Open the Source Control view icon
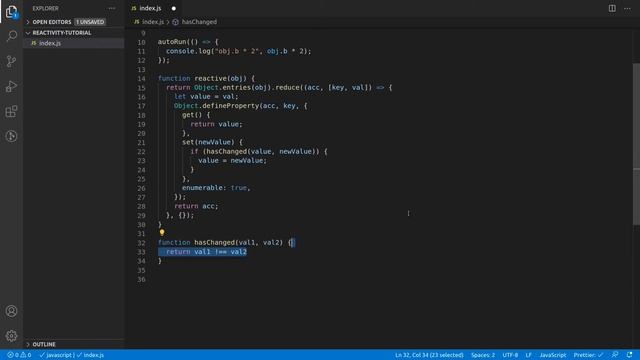The height and width of the screenshot is (360, 640). pyautogui.click(x=11, y=61)
